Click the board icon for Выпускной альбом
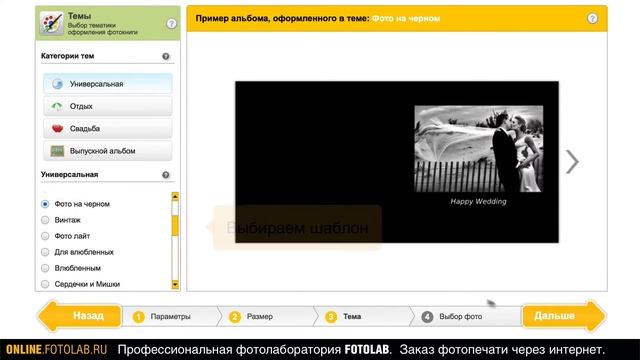Image resolution: width=640 pixels, height=360 pixels. coord(57,151)
